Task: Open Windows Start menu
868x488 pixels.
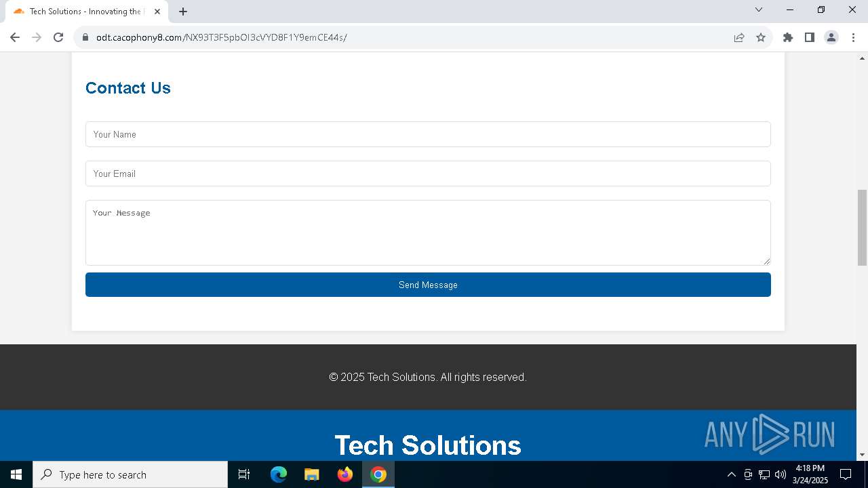Action: click(16, 474)
